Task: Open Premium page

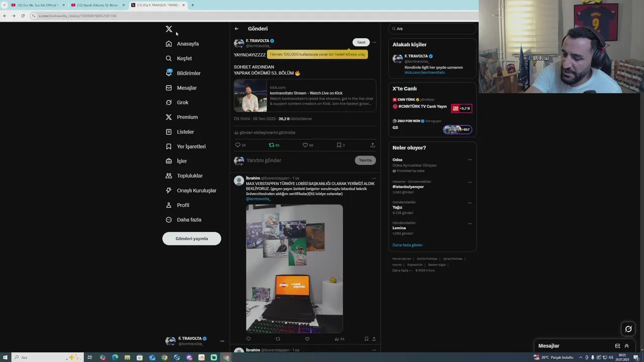Action: click(x=182, y=117)
